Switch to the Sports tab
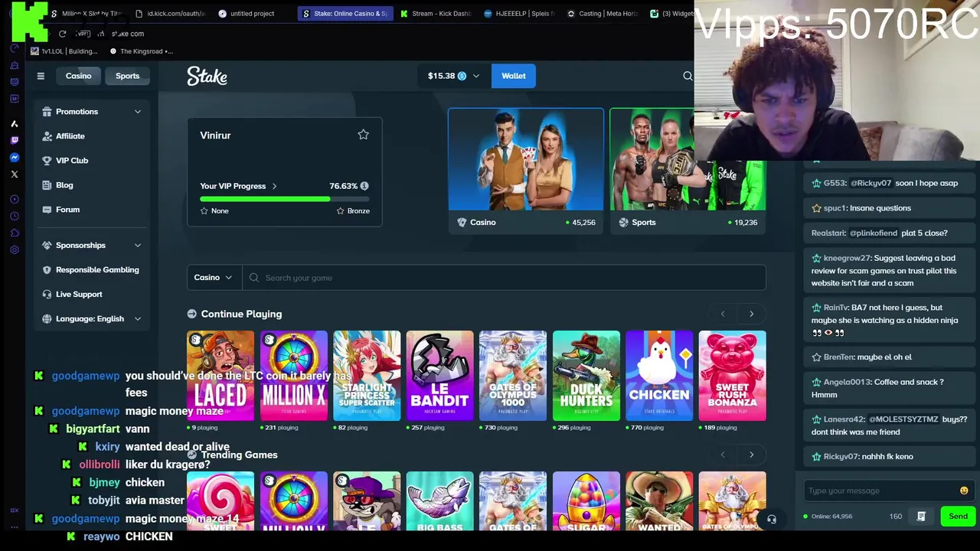Image resolution: width=980 pixels, height=551 pixels. coord(127,76)
